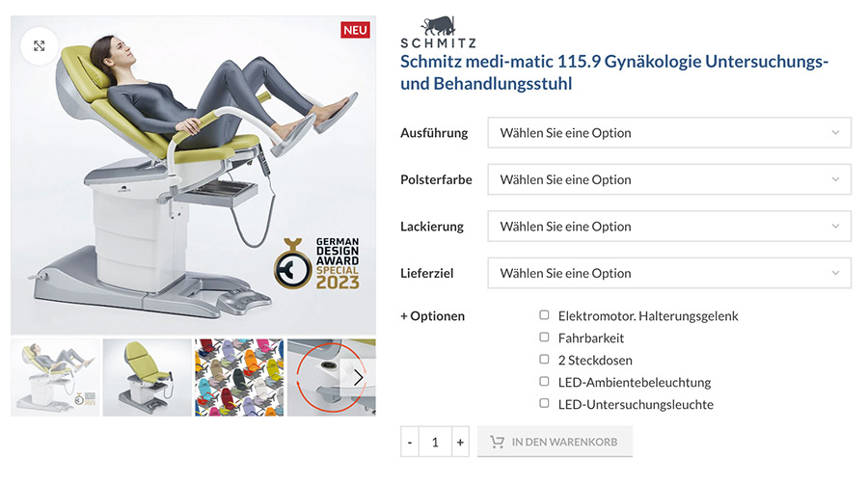The image size is (868, 486).
Task: Open the product title link
Action: point(614,72)
